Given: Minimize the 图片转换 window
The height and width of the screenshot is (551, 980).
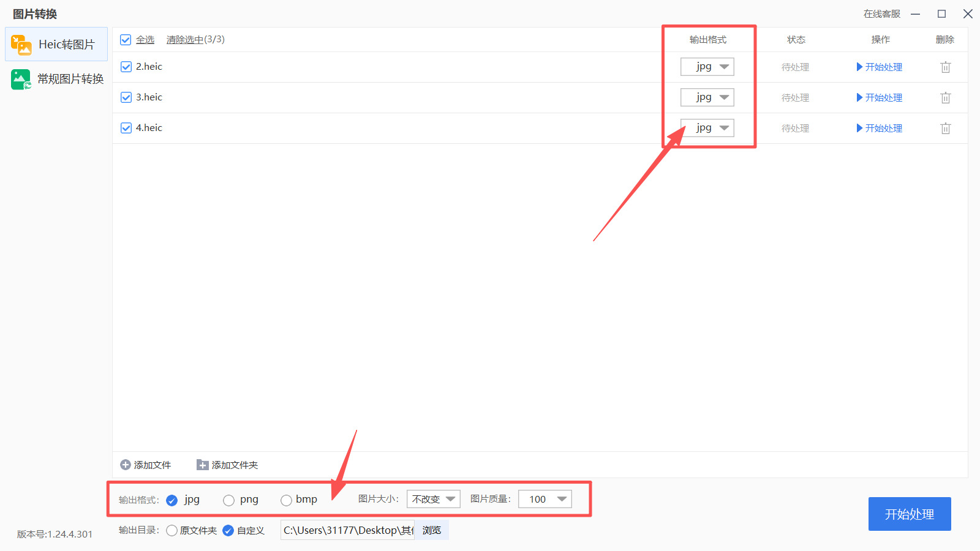Looking at the screenshot, I should pyautogui.click(x=916, y=14).
